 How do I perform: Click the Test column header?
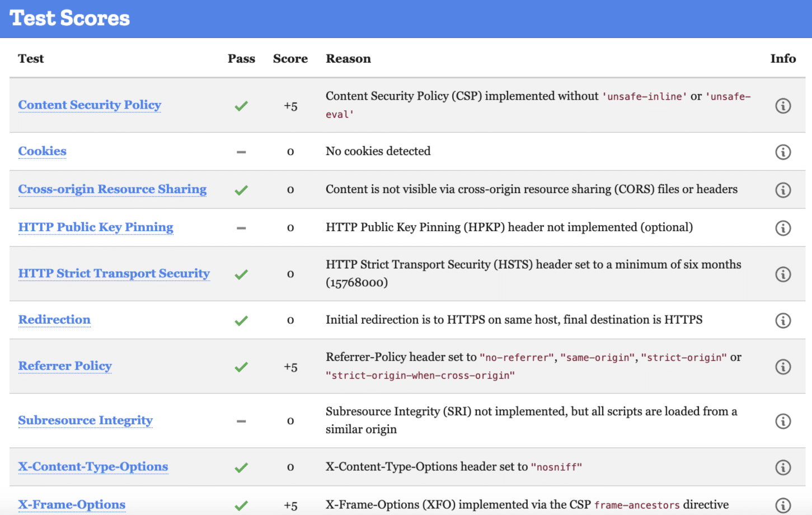coord(31,59)
